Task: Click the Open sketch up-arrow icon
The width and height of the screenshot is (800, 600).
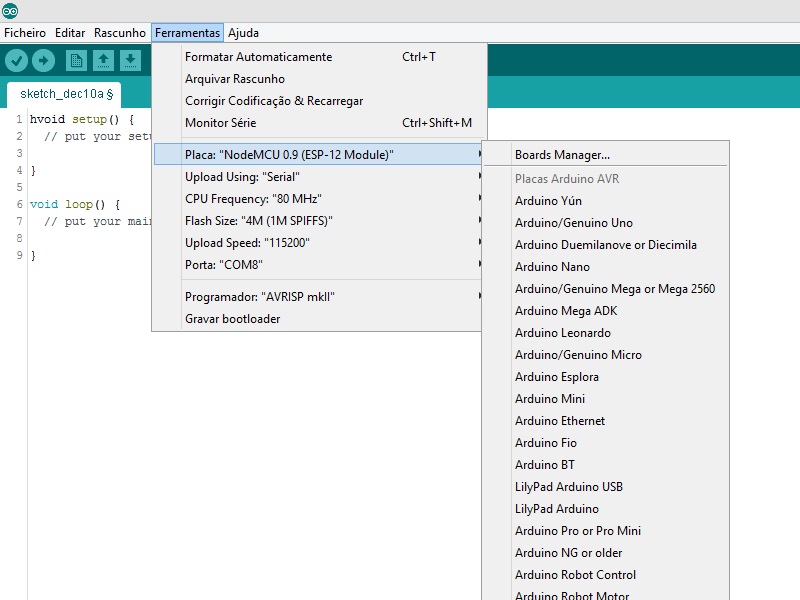Action: pyautogui.click(x=103, y=61)
